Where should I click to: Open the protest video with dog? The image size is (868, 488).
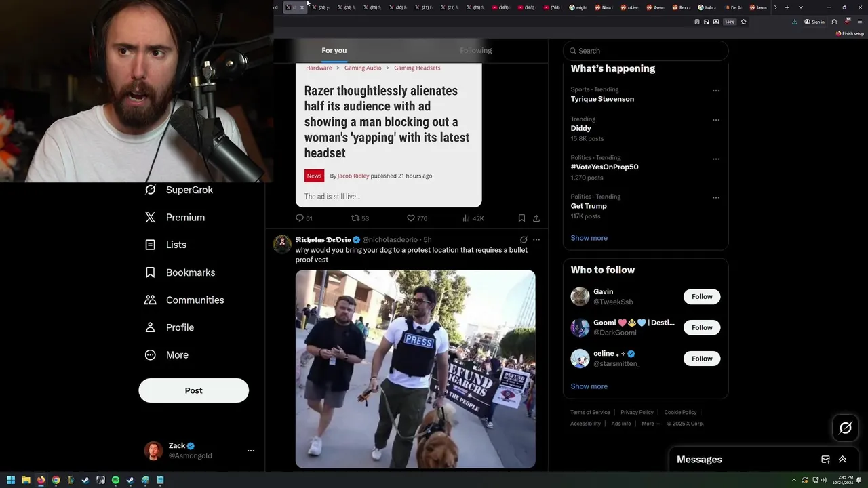(415, 369)
